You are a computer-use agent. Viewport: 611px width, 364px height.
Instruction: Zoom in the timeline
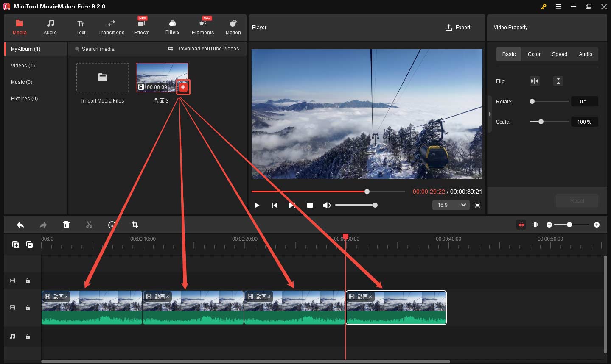(597, 225)
